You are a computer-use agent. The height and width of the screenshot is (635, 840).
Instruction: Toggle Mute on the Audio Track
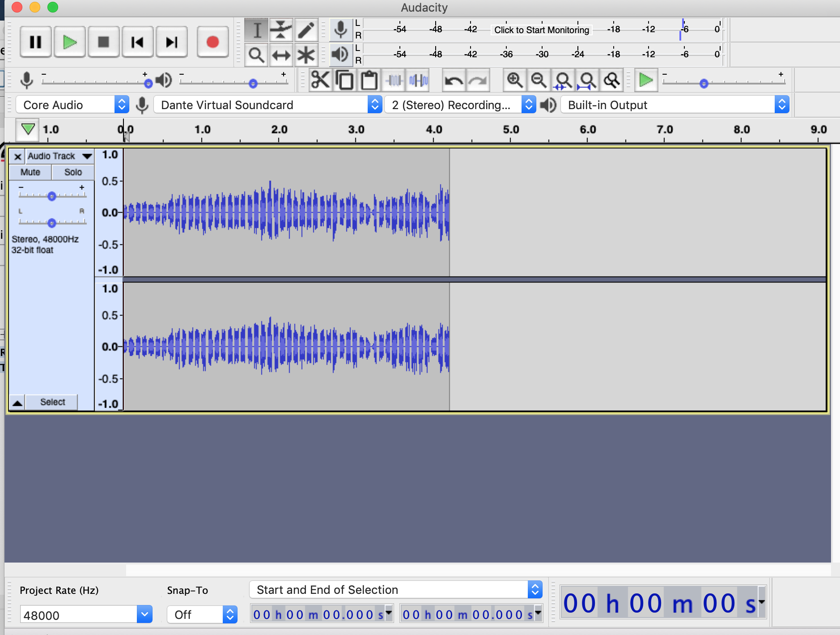[30, 172]
